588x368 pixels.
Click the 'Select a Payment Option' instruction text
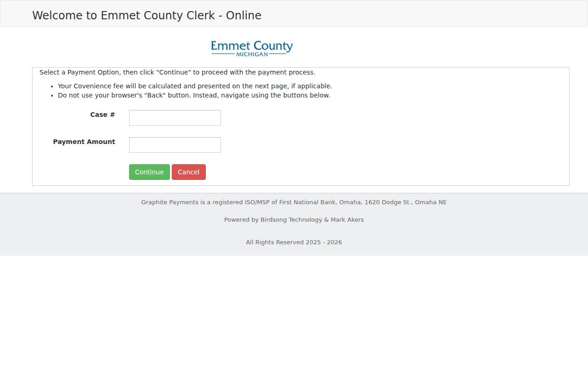pos(177,72)
